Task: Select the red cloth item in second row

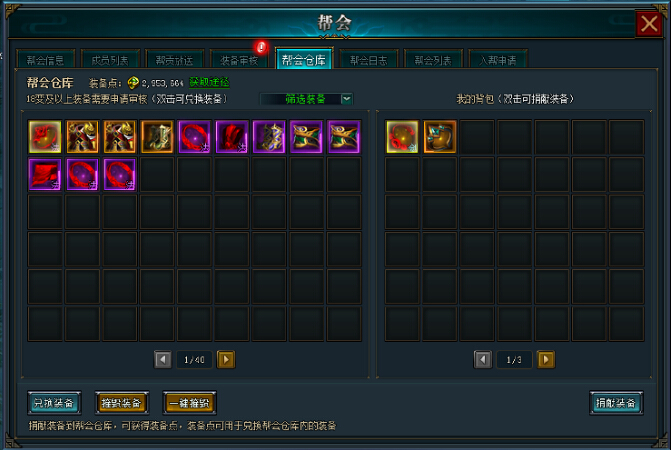Action: 45,174
